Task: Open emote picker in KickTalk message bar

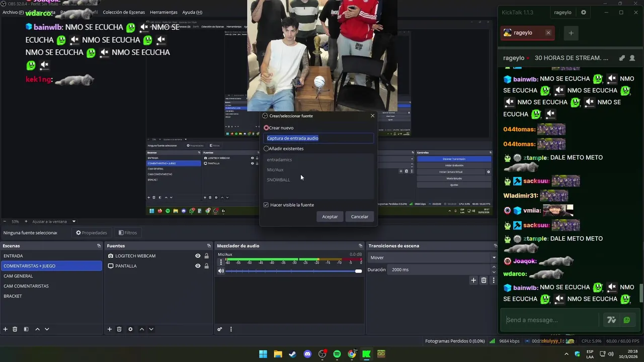Action: pyautogui.click(x=627, y=320)
